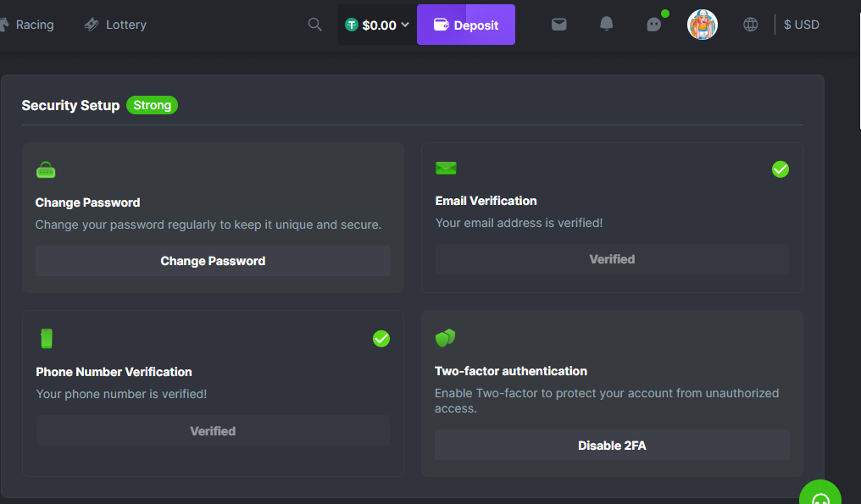861x504 pixels.
Task: Click the phone verified checkmark
Action: [381, 339]
